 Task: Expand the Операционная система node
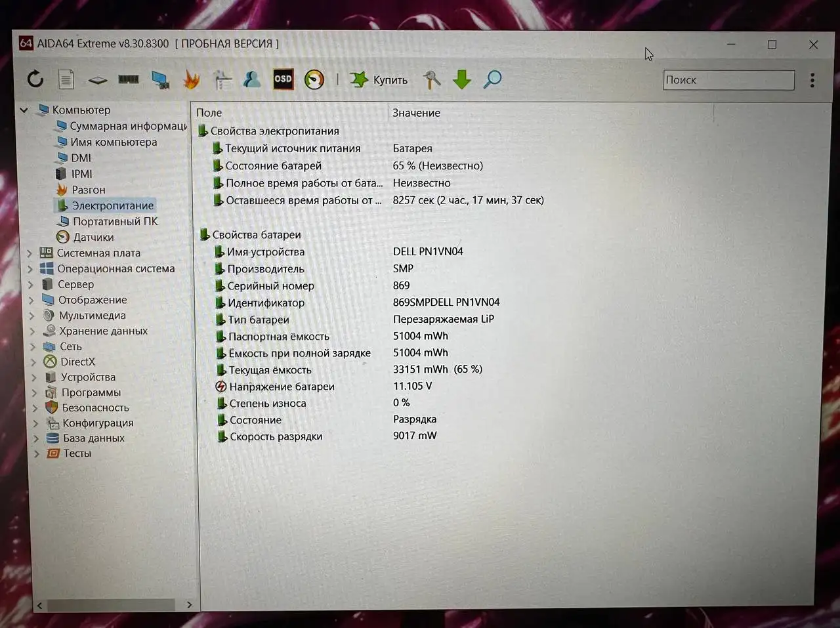pos(30,268)
